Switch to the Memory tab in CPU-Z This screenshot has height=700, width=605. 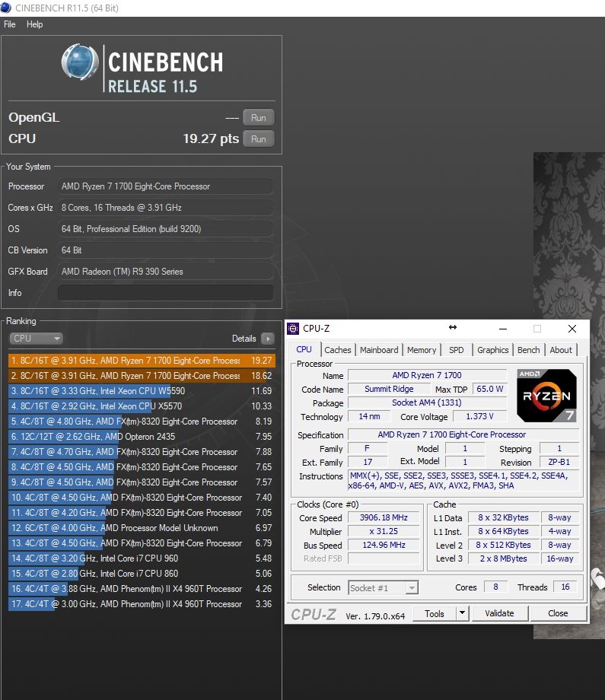tap(422, 350)
